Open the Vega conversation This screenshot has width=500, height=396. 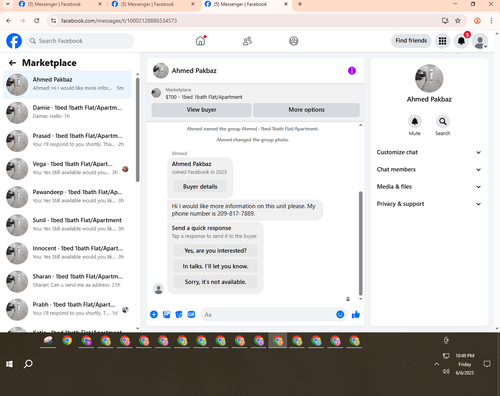point(68,169)
